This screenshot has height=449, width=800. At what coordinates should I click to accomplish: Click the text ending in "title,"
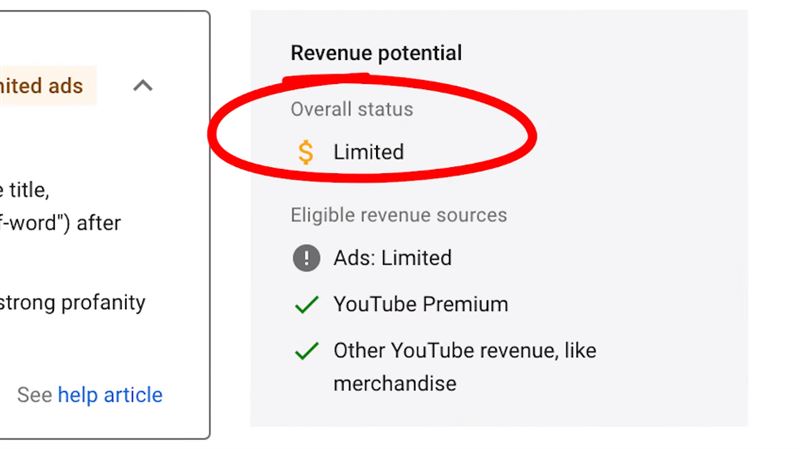point(24,190)
